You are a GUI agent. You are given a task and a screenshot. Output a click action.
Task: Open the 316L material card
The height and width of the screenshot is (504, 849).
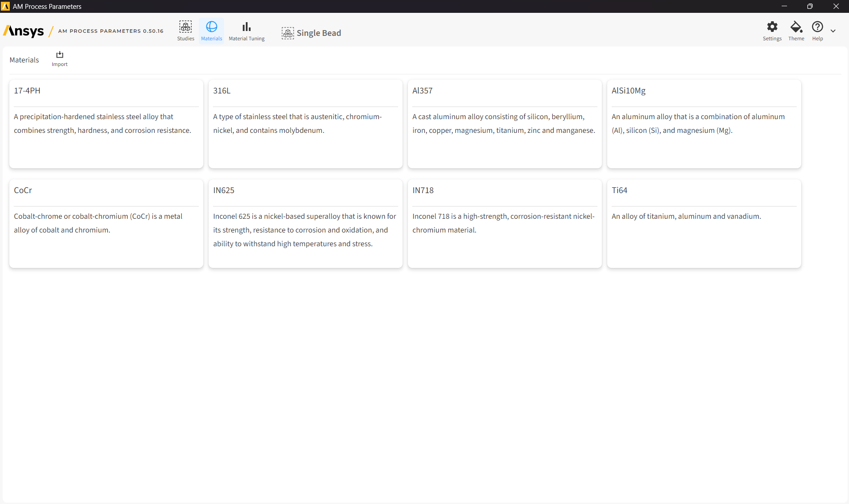point(306,124)
